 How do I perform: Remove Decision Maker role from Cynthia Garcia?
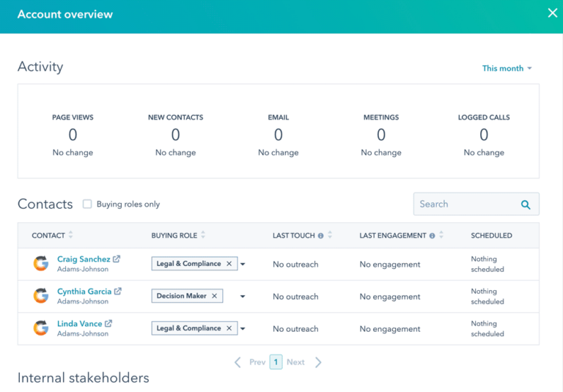(x=214, y=296)
